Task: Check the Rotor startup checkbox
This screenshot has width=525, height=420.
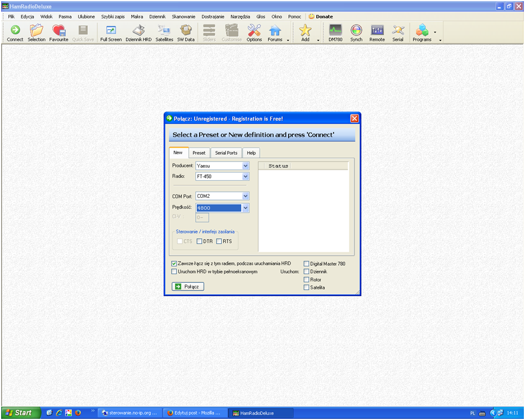Action: click(306, 280)
